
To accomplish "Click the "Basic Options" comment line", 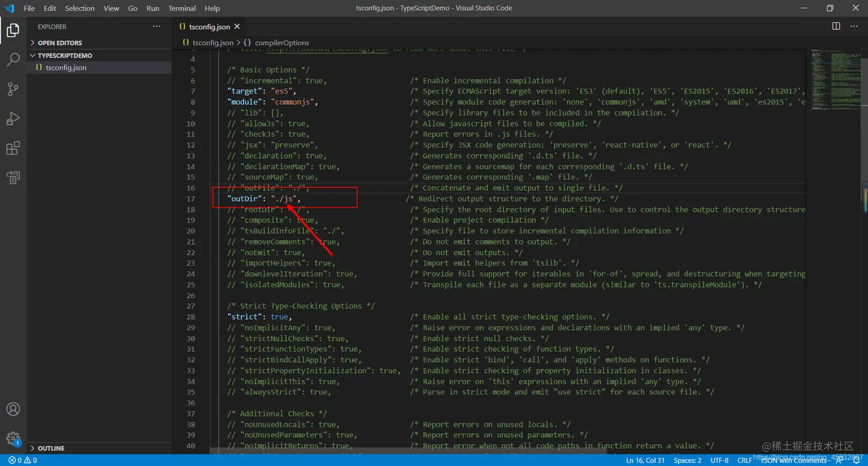I will click(x=269, y=70).
